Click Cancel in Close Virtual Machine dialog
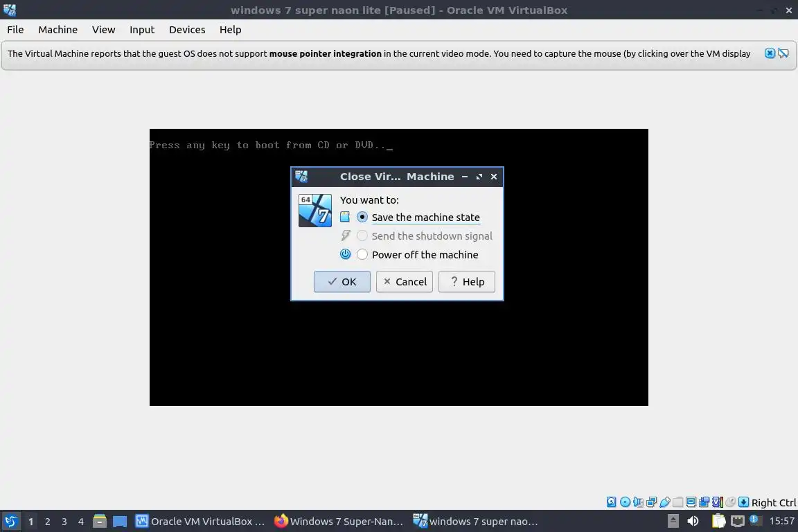This screenshot has height=532, width=798. pos(404,281)
